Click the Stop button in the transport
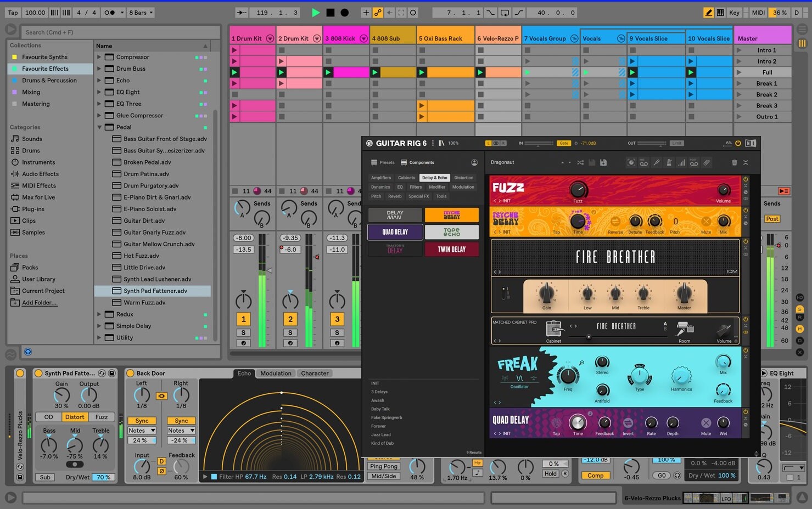The width and height of the screenshot is (812, 509). (x=330, y=13)
